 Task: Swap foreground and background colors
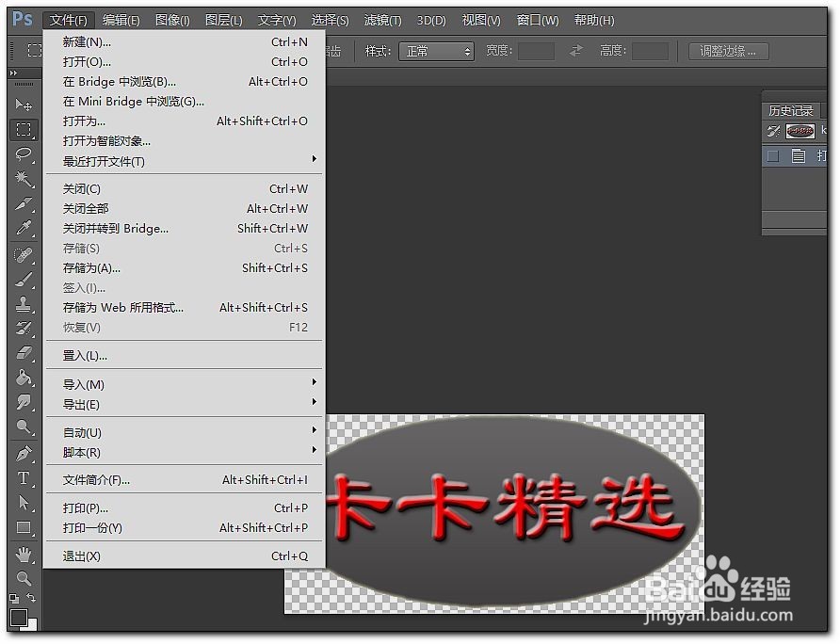pyautogui.click(x=32, y=597)
